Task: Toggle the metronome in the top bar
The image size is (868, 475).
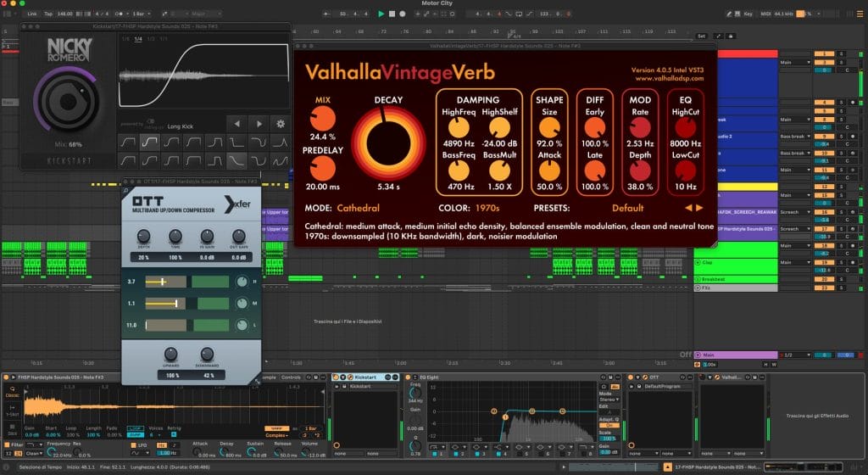Action: (119, 14)
